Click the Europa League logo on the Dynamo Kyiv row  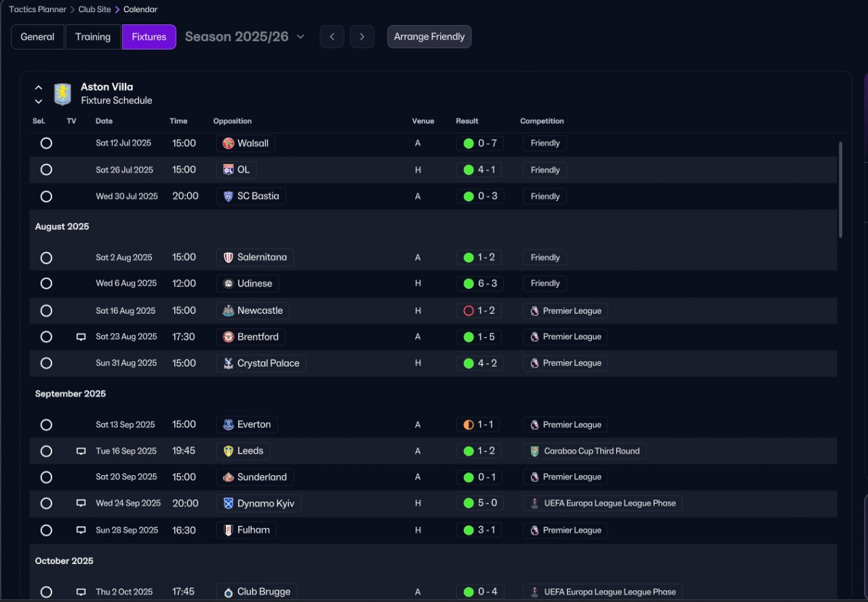click(x=534, y=504)
